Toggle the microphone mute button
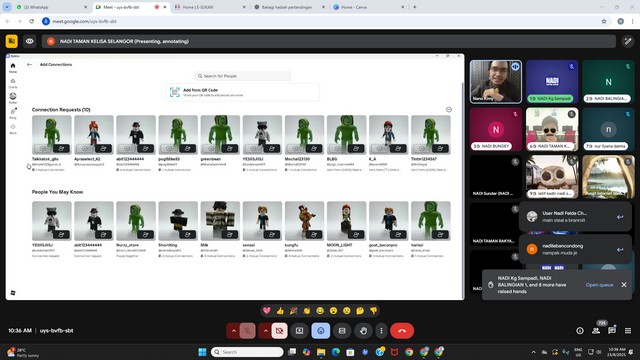The height and width of the screenshot is (360, 640). pos(247,331)
